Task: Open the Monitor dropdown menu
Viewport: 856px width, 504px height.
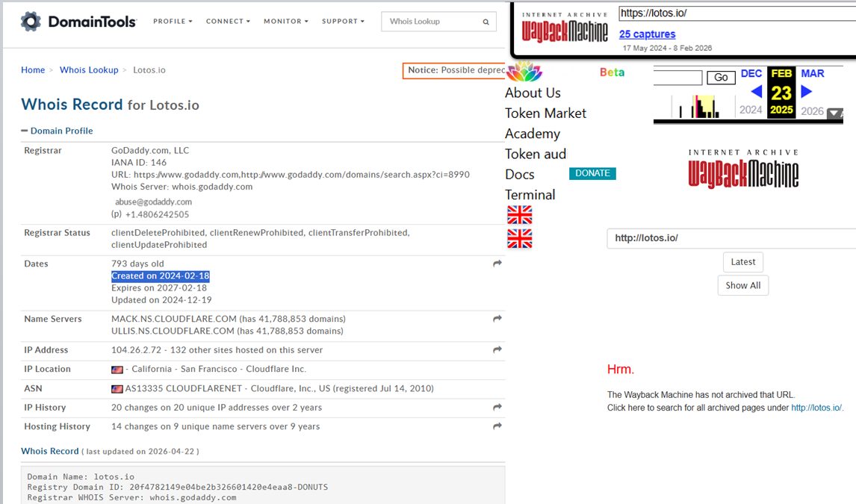Action: (x=286, y=21)
